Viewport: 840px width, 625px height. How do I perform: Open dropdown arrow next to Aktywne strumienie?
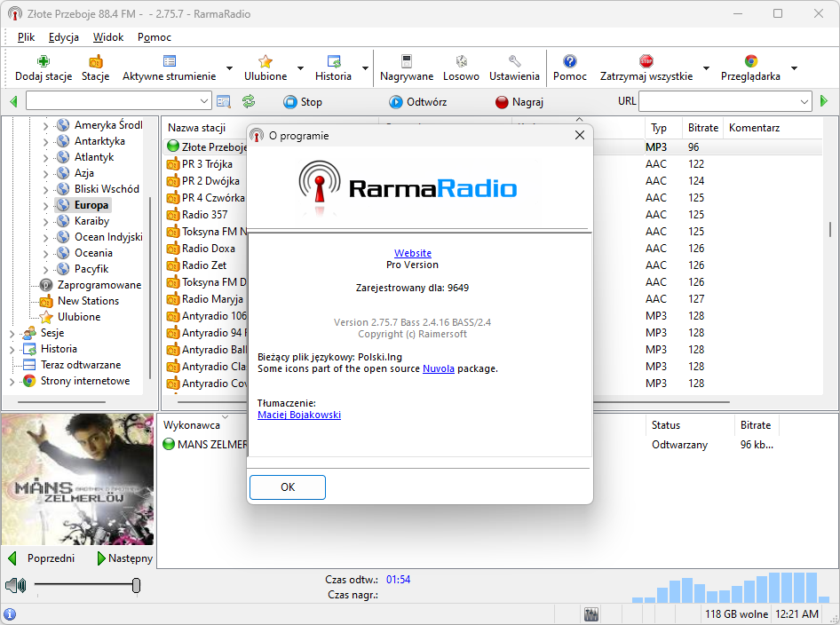pos(229,68)
